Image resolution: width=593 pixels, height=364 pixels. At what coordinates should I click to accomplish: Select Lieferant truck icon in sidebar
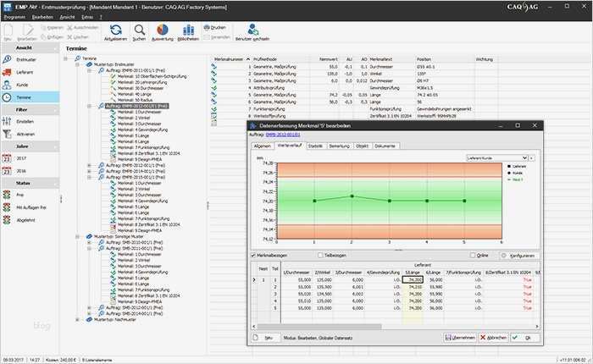[7, 72]
